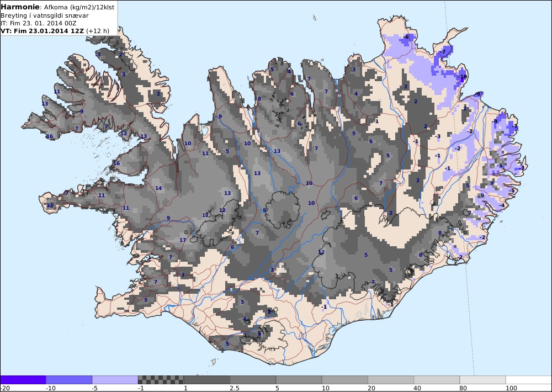Click the "-9" value on the east map coast
This screenshot has height=392, width=552.
click(x=495, y=121)
